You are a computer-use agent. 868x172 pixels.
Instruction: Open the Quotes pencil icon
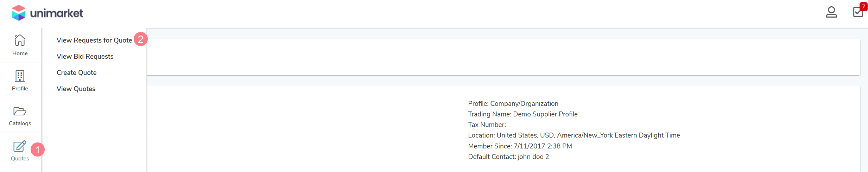20,146
